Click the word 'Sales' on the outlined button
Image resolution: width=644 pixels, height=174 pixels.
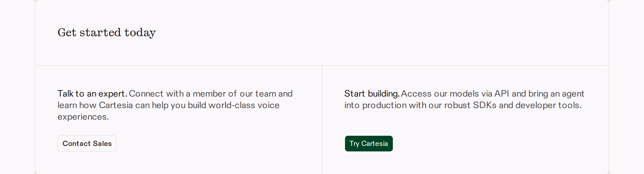[102, 143]
